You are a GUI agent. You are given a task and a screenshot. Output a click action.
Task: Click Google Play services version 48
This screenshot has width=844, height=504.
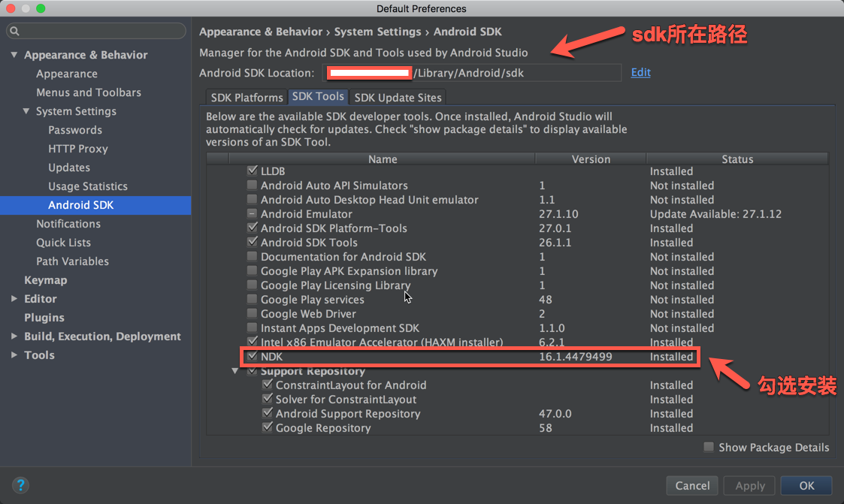pos(546,300)
